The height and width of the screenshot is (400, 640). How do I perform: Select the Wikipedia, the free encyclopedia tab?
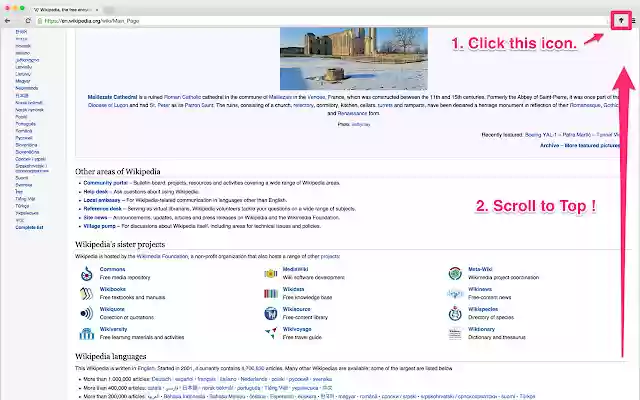63,9
